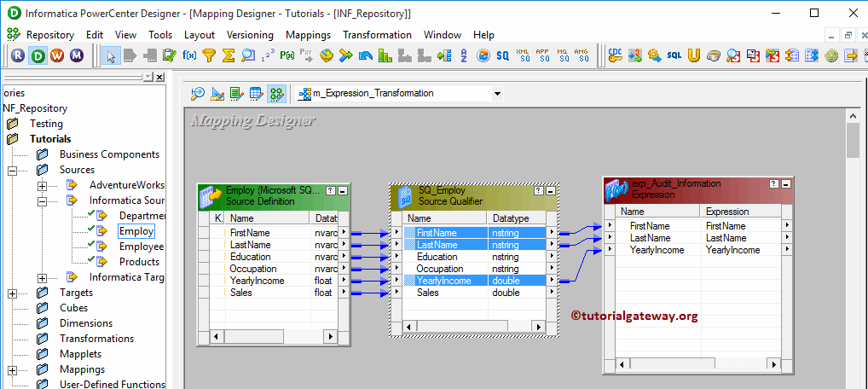This screenshot has width=868, height=389.
Task: Open the navigator panel dropdown arrow
Action: tap(148, 77)
